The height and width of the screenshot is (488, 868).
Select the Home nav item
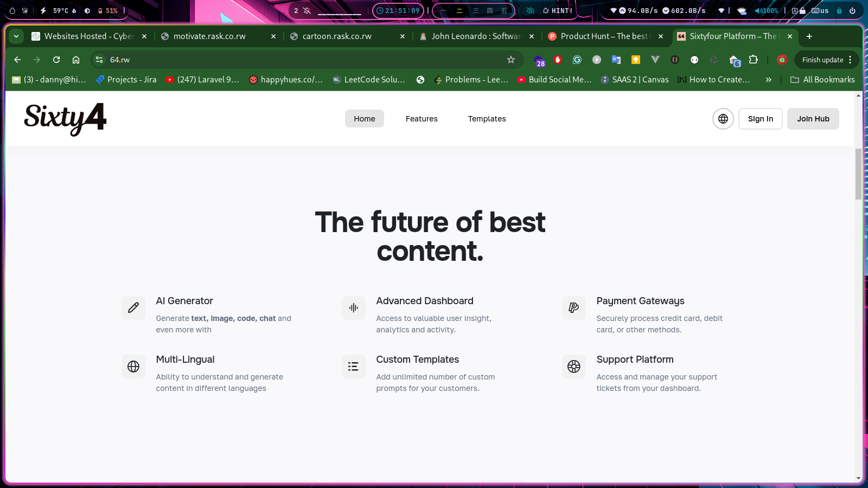(365, 119)
